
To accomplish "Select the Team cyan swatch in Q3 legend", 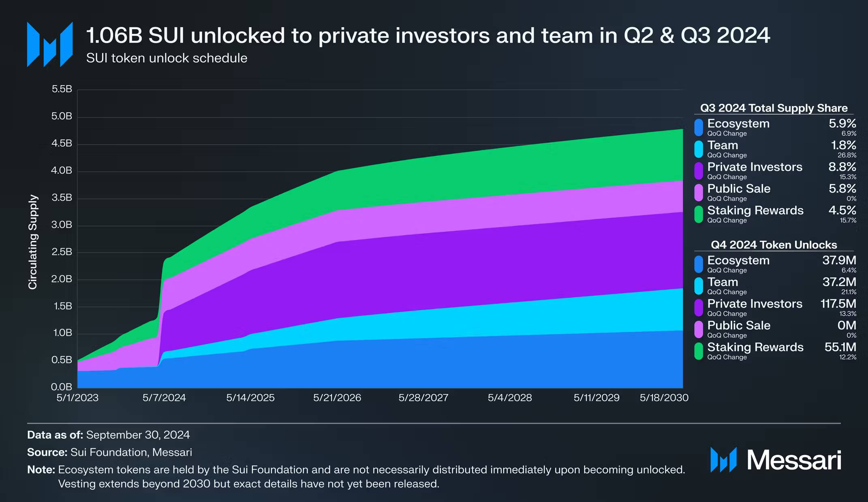I will [699, 149].
